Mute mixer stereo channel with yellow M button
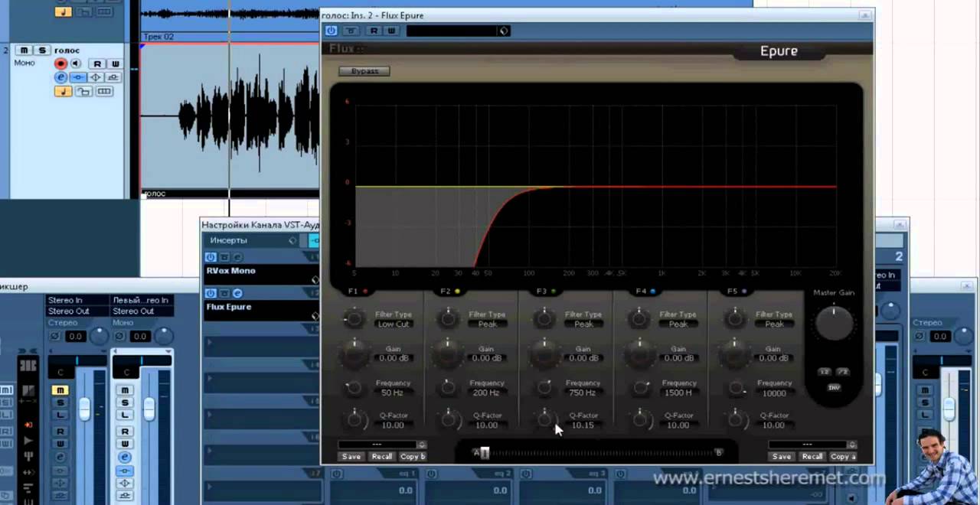This screenshot has width=980, height=505. coord(60,390)
